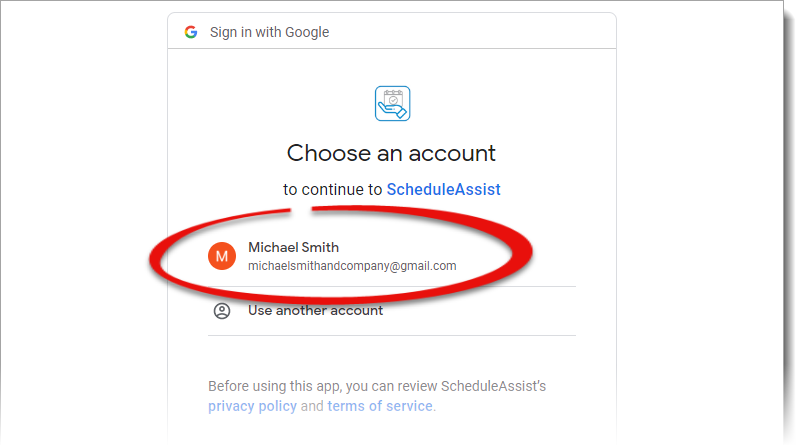Click the person icon for another account
Viewport: 803px width, 446px height.
coord(222,311)
